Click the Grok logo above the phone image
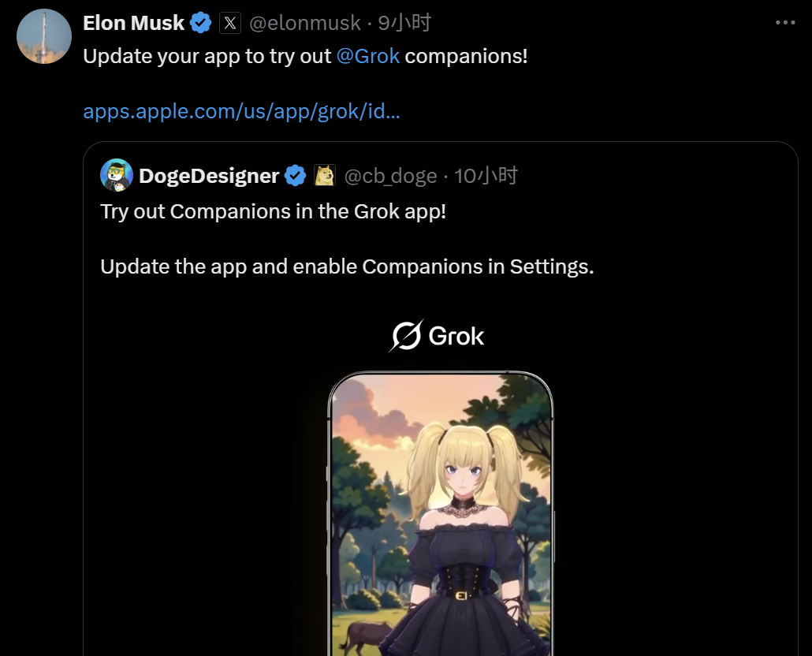The image size is (812, 656). 438,335
